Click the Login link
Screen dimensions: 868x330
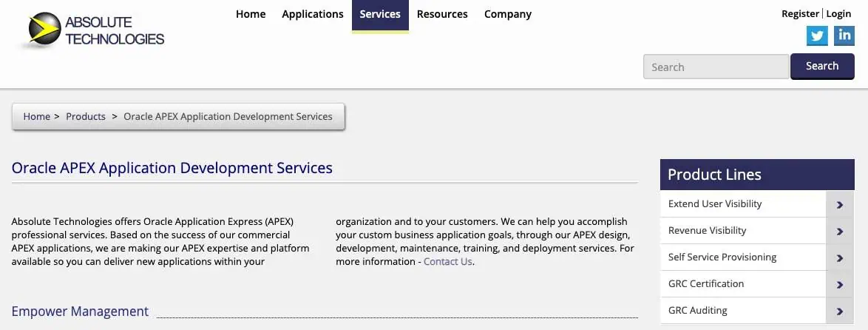(x=838, y=14)
